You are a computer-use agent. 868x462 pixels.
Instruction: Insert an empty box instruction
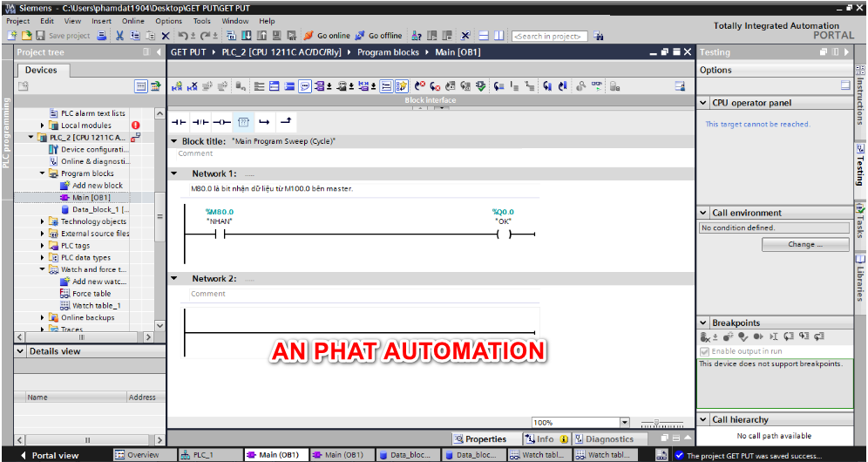[x=243, y=122]
